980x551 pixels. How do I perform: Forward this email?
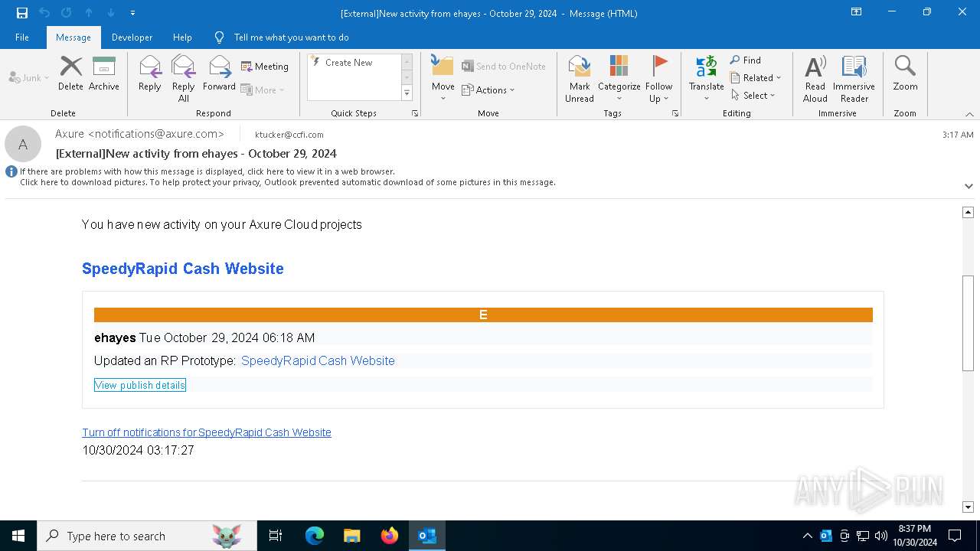coord(219,73)
